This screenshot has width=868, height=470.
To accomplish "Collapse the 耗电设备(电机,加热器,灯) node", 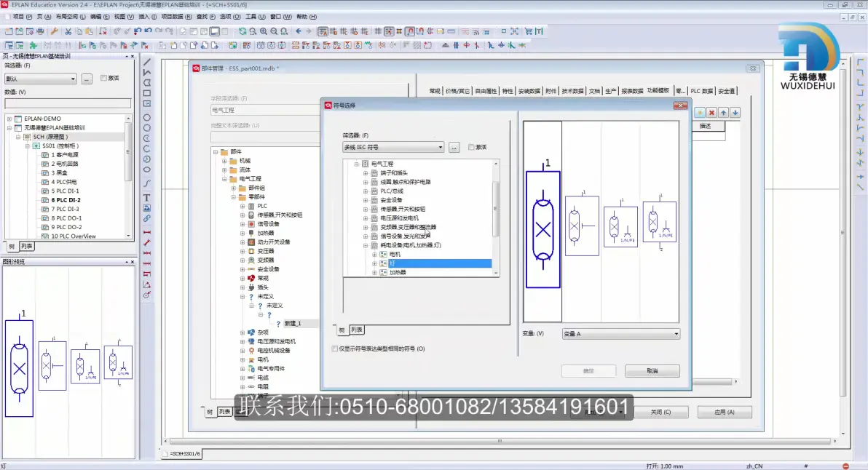I will 366,245.
